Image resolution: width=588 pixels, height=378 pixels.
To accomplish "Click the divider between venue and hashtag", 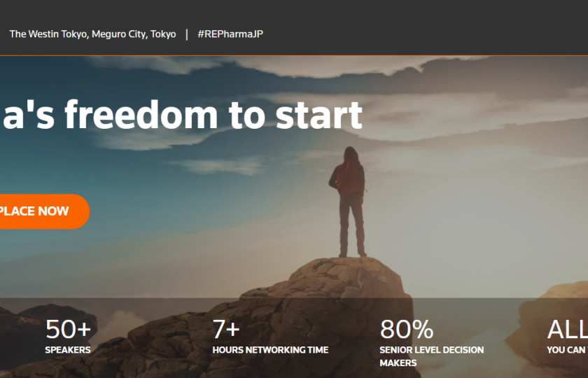I will (x=187, y=34).
